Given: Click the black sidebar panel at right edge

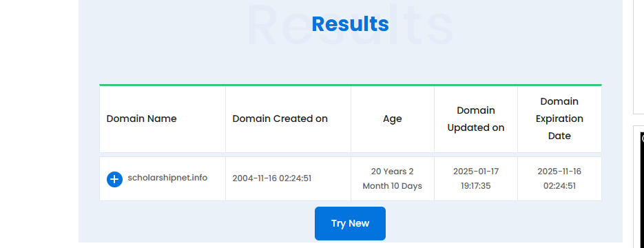Looking at the screenshot, I should [642, 190].
